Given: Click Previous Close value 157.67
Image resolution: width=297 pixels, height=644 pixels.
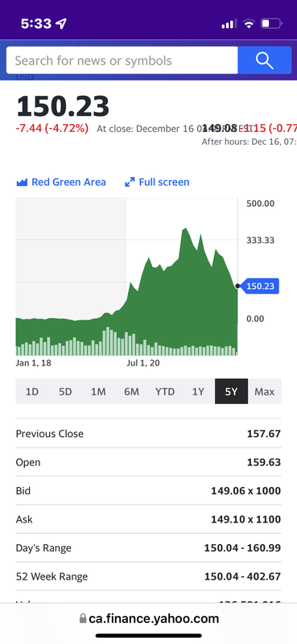Looking at the screenshot, I should 264,434.
